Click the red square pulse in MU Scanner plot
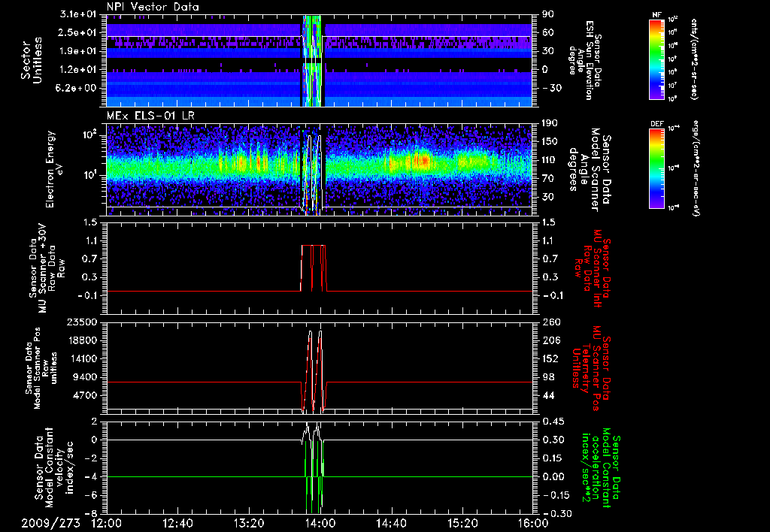Screen dimensions: 770x532 (313, 268)
